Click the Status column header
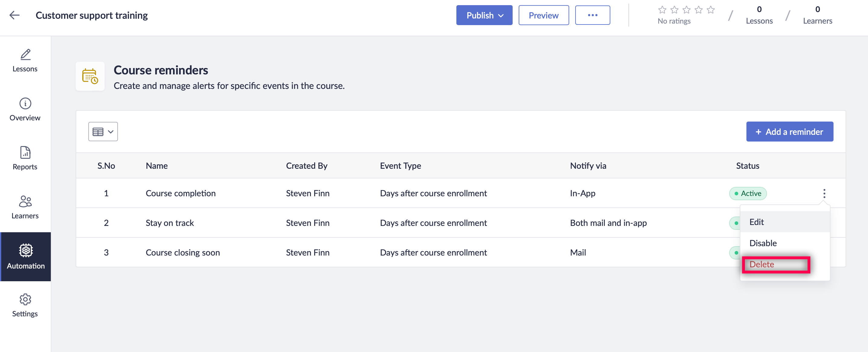868x352 pixels. click(x=747, y=166)
